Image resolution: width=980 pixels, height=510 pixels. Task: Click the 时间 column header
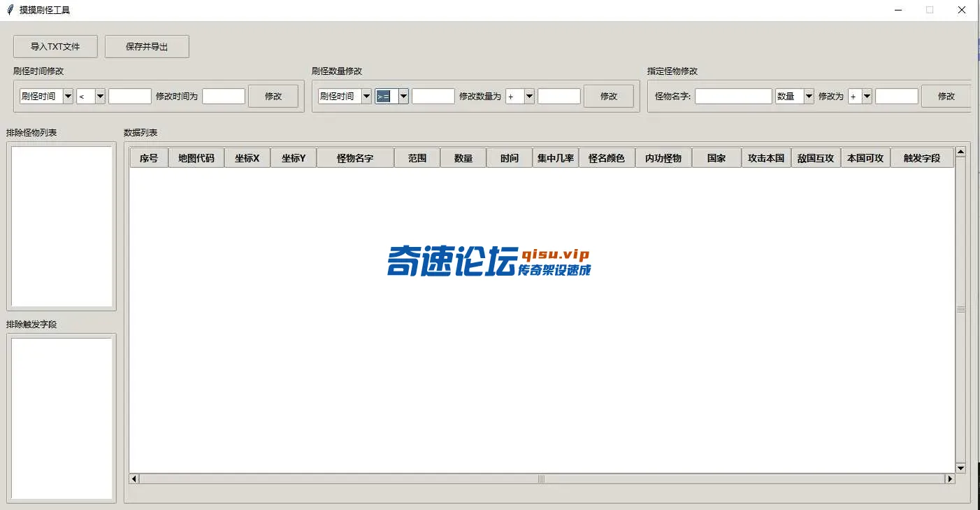[510, 158]
